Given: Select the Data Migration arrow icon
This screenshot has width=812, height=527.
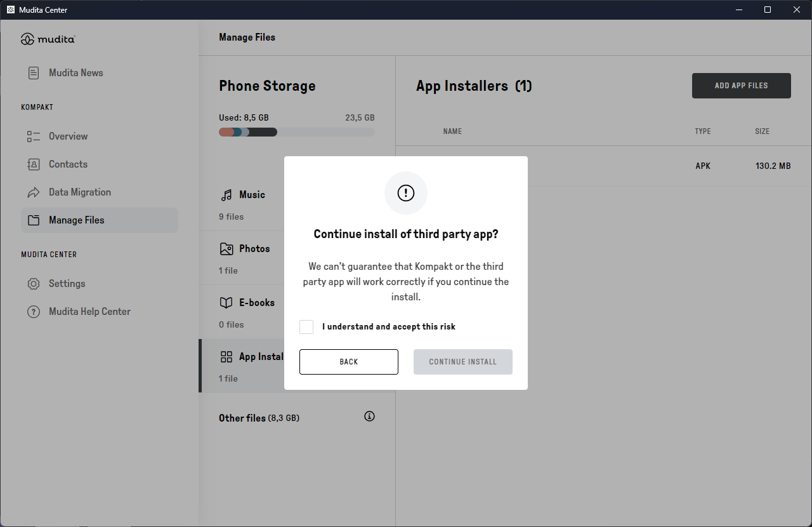Looking at the screenshot, I should [34, 192].
